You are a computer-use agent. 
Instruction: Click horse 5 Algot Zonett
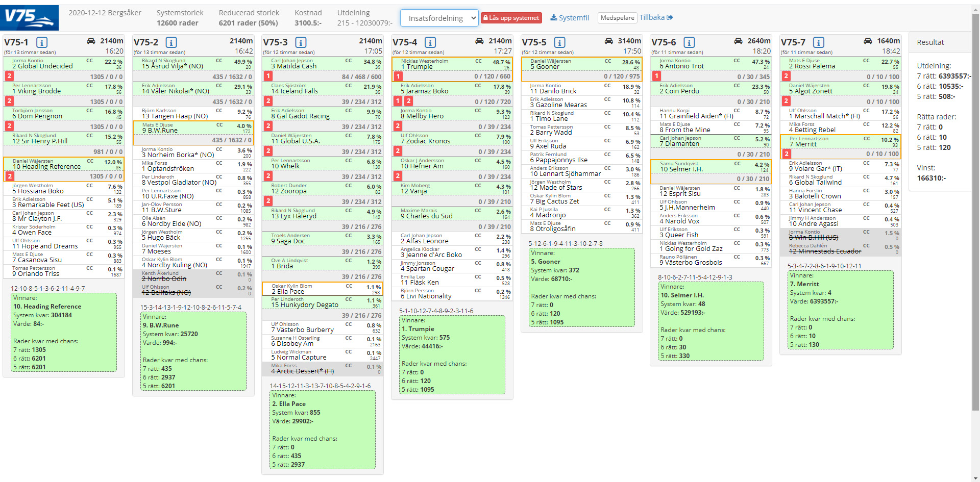tap(840, 88)
